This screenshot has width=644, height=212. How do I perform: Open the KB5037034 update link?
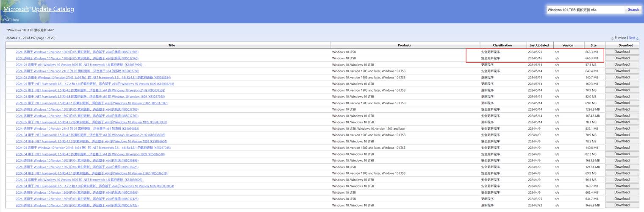(95, 186)
